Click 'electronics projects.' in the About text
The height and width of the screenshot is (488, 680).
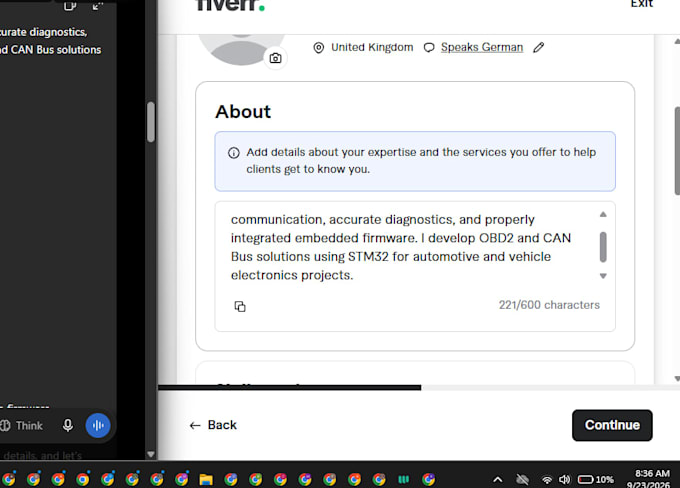point(292,275)
